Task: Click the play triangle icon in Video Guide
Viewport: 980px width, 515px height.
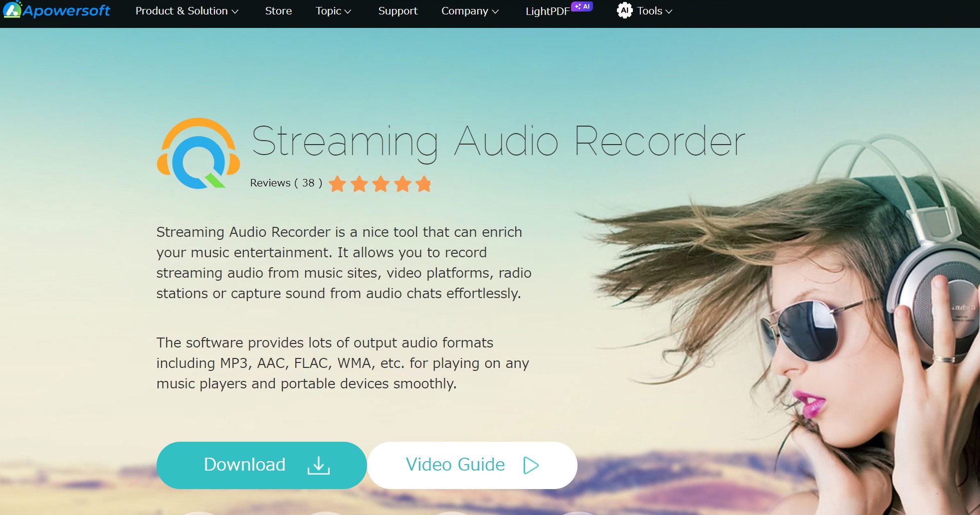Action: tap(531, 465)
